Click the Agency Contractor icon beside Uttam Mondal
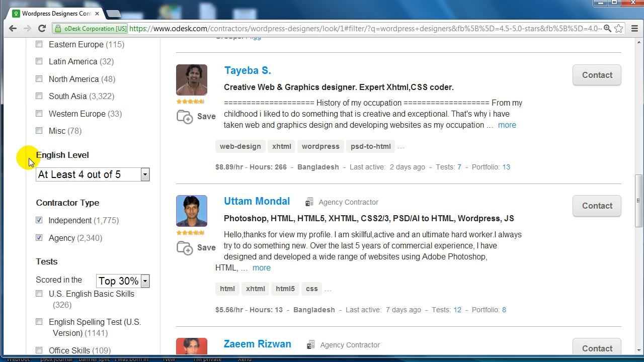The width and height of the screenshot is (644, 362). pyautogui.click(x=309, y=202)
